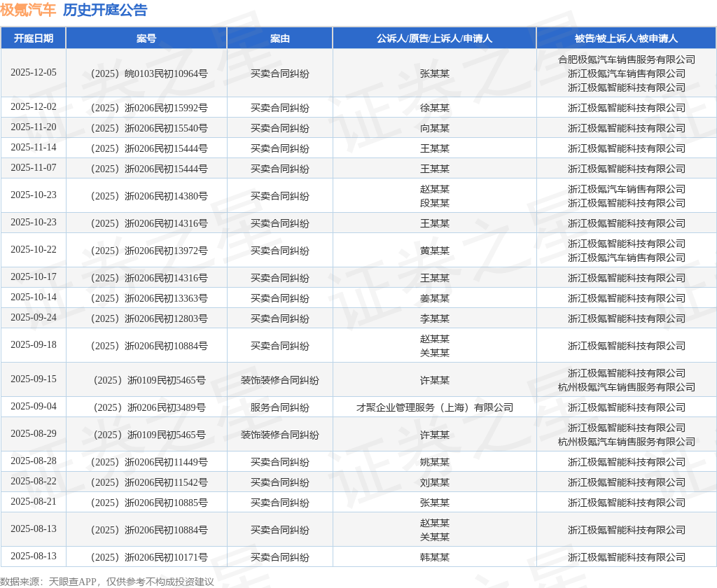Click the 数据来源 footer note
Screen dimensions: 717x588
[107, 582]
